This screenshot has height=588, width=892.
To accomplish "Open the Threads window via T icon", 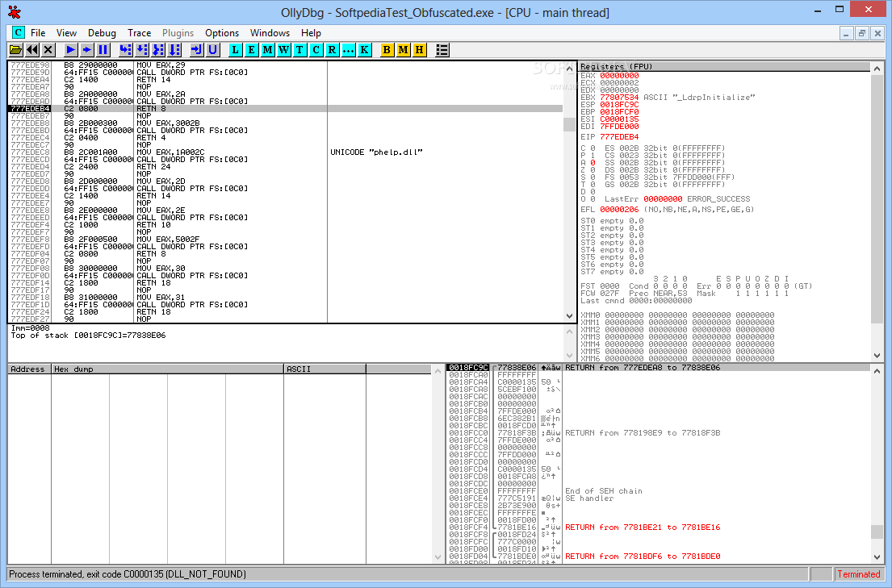I will pos(299,50).
